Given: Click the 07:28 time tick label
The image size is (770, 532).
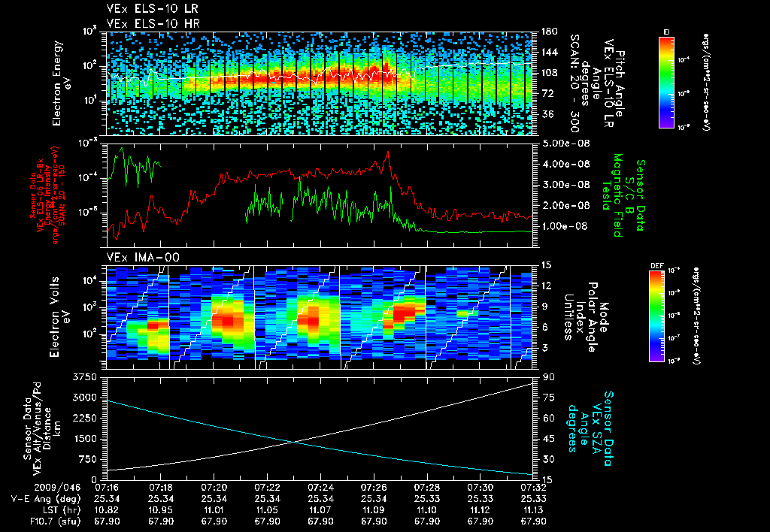Looking at the screenshot, I should pyautogui.click(x=427, y=488).
